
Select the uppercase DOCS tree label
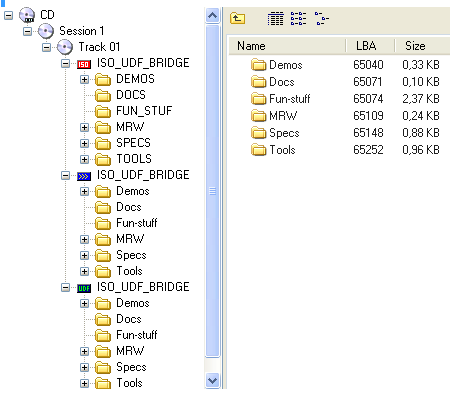131,95
